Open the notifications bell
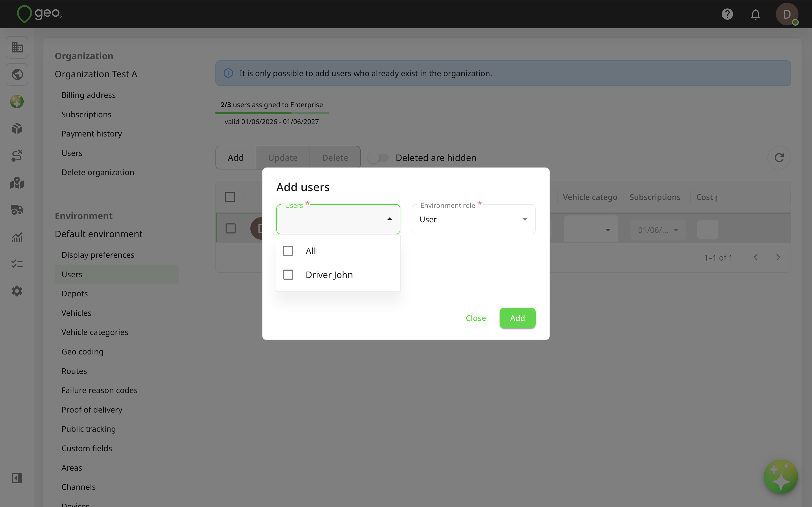 (755, 14)
